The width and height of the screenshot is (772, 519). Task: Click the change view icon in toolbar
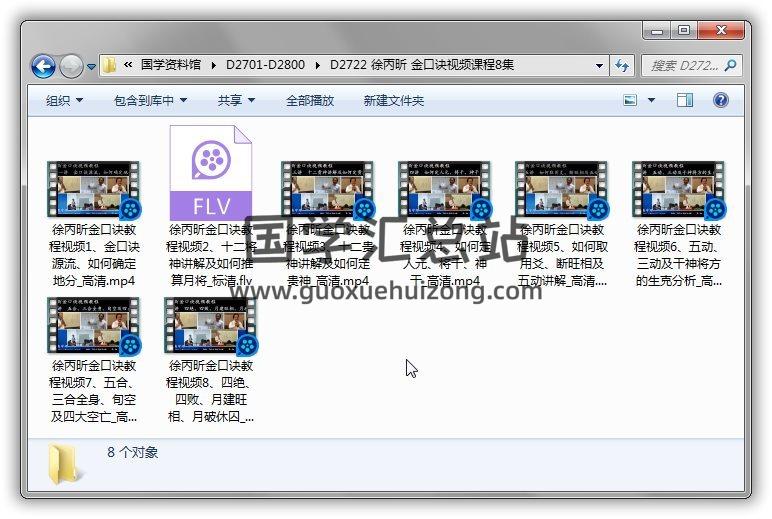pos(630,100)
